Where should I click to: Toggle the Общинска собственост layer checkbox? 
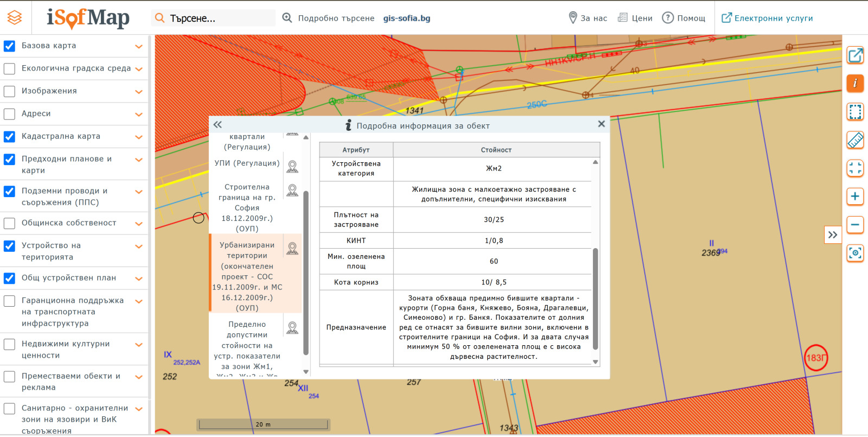9,223
